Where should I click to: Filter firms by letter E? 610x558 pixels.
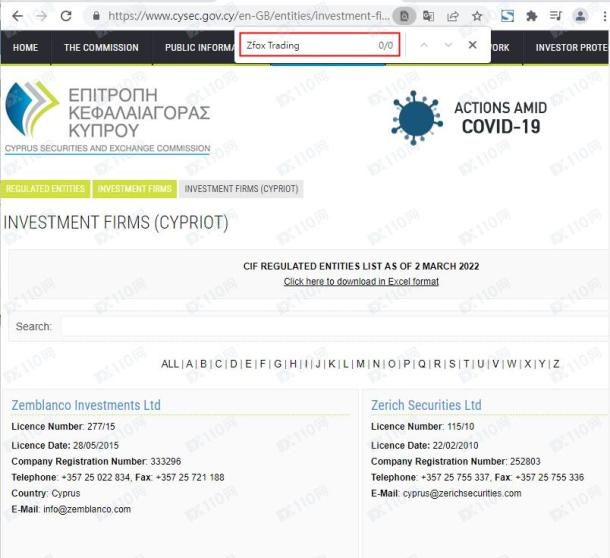(248, 364)
